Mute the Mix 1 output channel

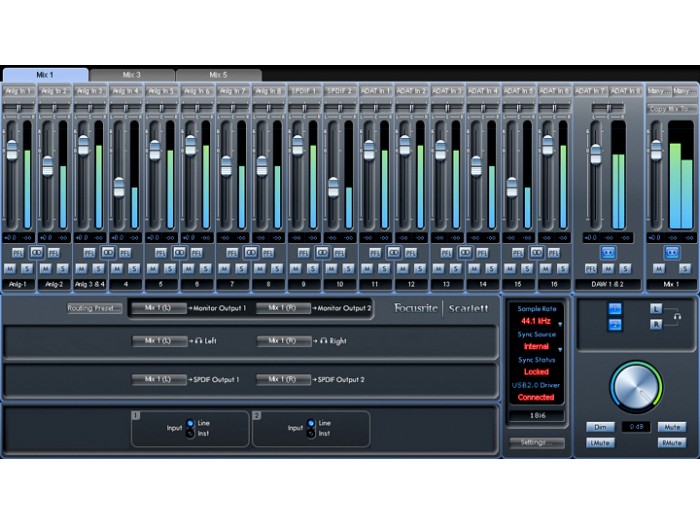[659, 269]
